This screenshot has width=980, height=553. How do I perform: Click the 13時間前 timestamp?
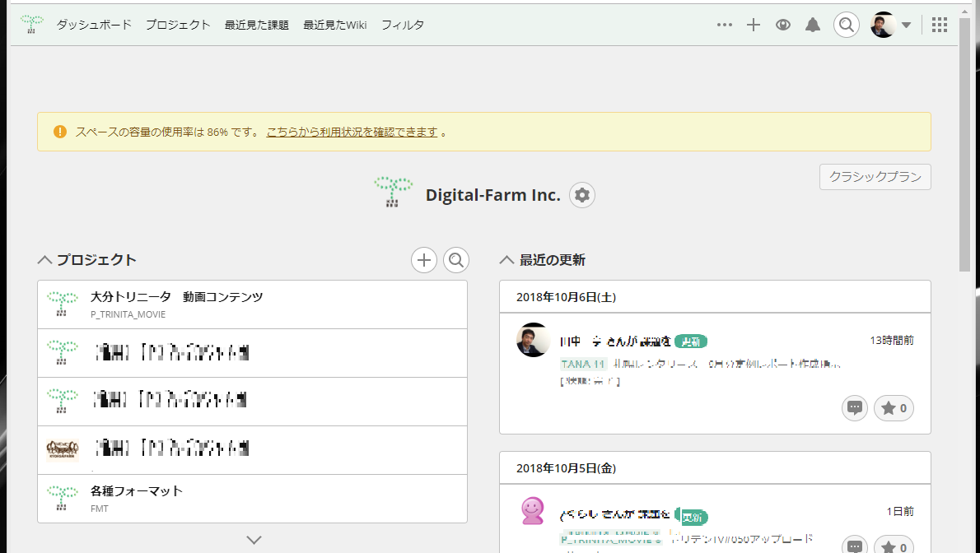(x=892, y=341)
